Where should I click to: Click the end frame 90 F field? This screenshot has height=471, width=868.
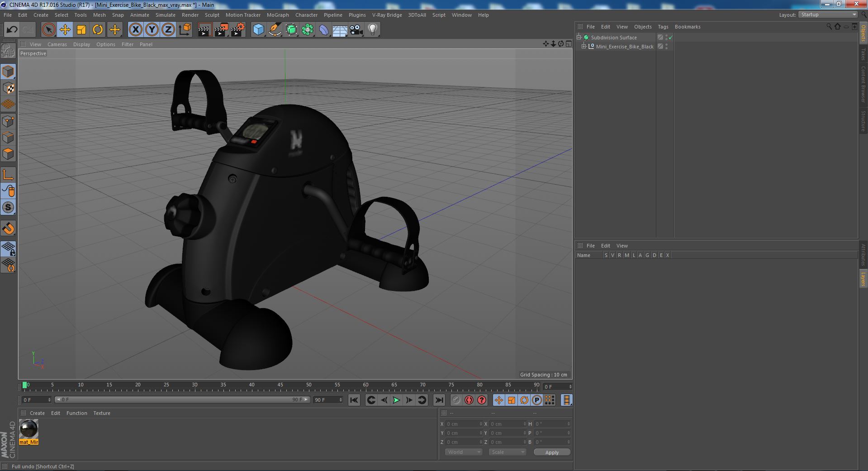click(x=327, y=400)
